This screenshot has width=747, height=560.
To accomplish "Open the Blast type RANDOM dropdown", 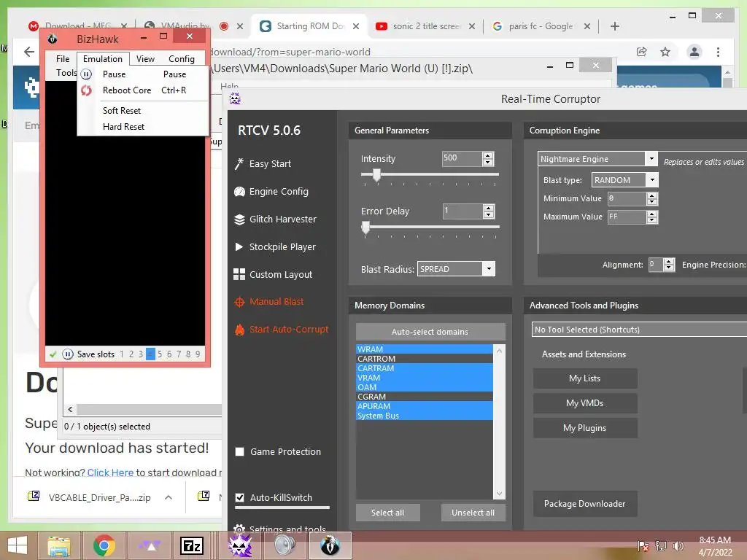I will point(652,180).
